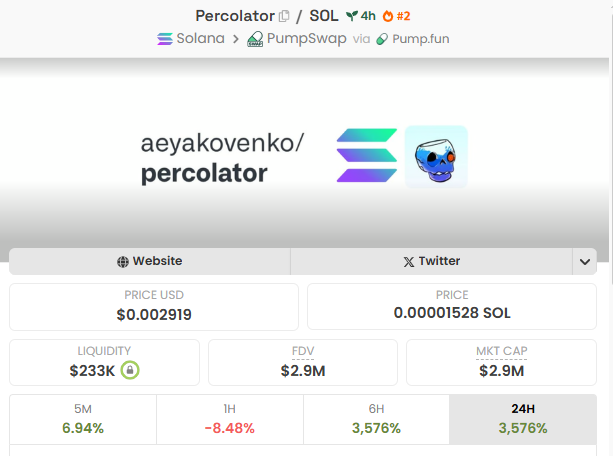Click the Solana logo in banner
The image size is (613, 456).
(366, 157)
